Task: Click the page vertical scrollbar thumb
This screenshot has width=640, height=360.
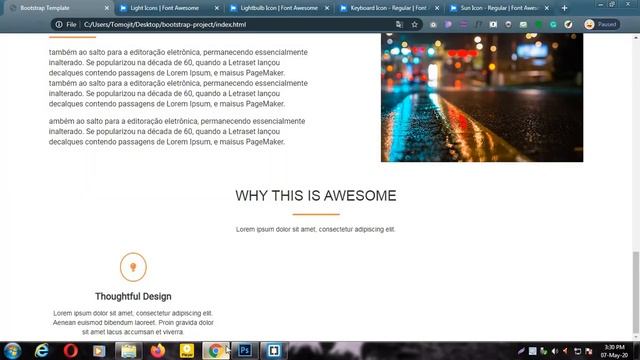Action: (636, 292)
